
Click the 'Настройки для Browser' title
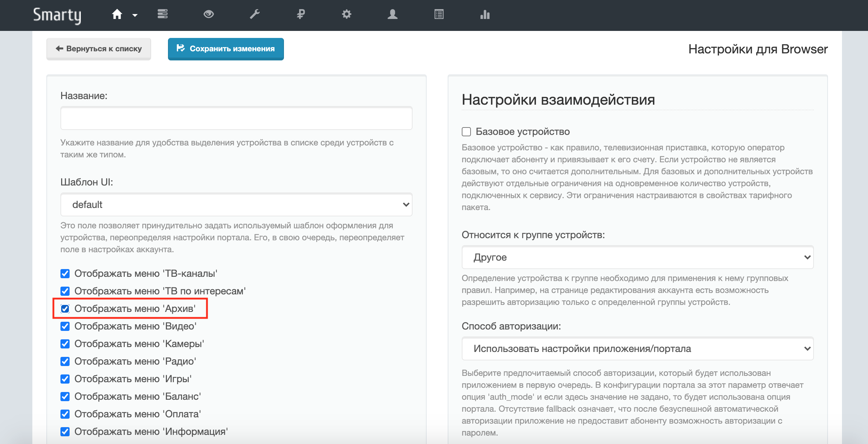pos(758,49)
